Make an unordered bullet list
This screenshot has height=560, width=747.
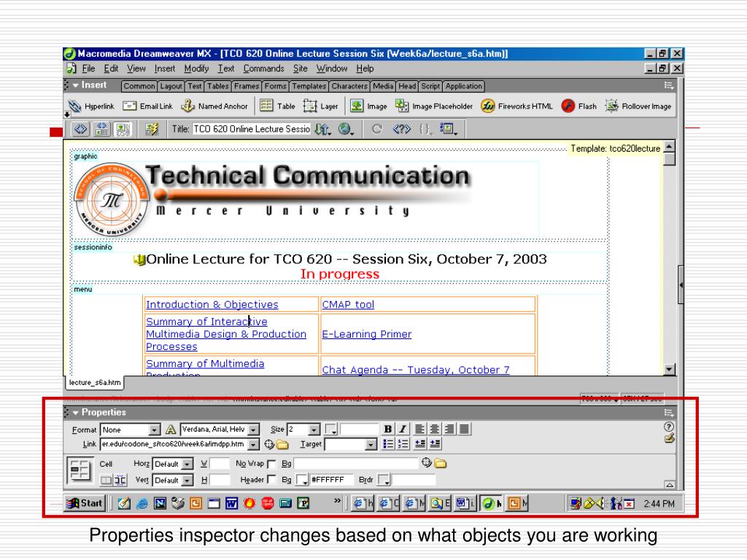tap(388, 444)
